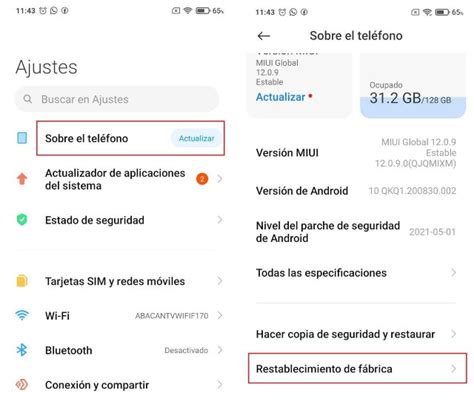The width and height of the screenshot is (474, 407).
Task: Tap the Ocupado 31.2 GB storage card
Action: [413, 85]
